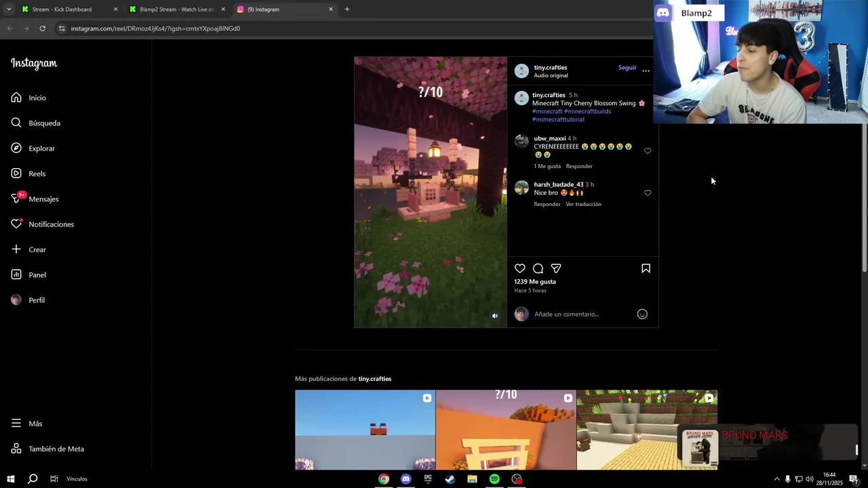Image resolution: width=868 pixels, height=488 pixels.
Task: Open File Explorer from the taskbar
Action: click(472, 479)
